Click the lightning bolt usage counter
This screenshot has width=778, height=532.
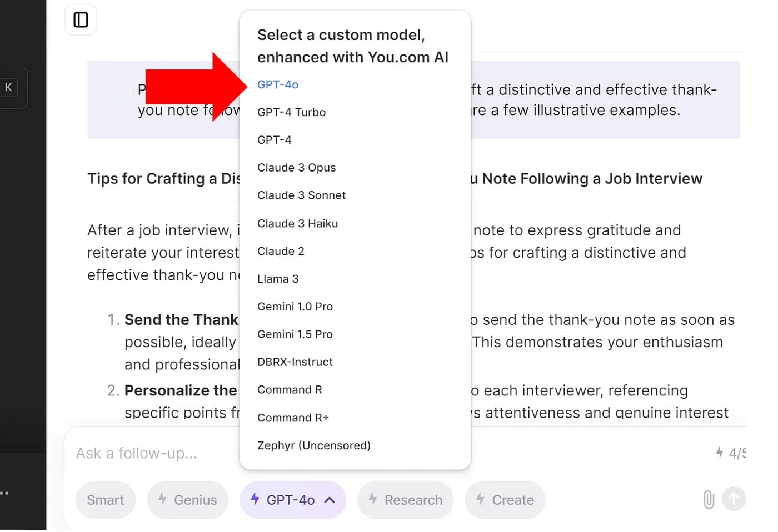[730, 453]
